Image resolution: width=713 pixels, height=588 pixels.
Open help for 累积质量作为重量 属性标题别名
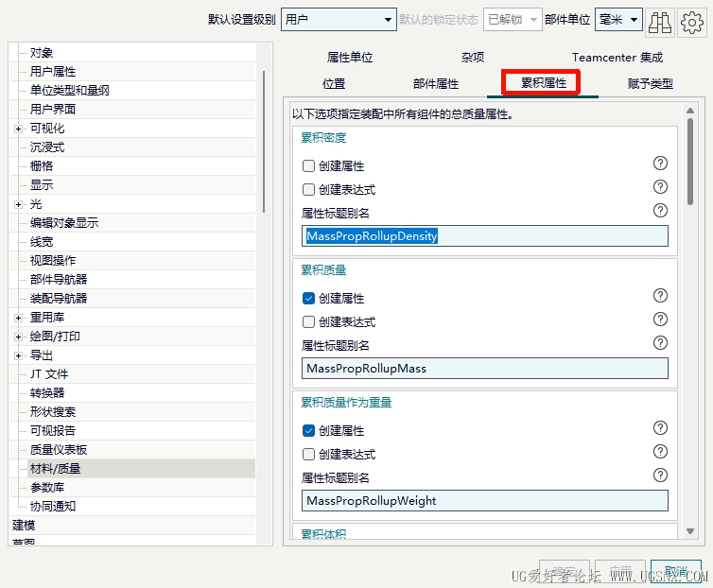(660, 476)
